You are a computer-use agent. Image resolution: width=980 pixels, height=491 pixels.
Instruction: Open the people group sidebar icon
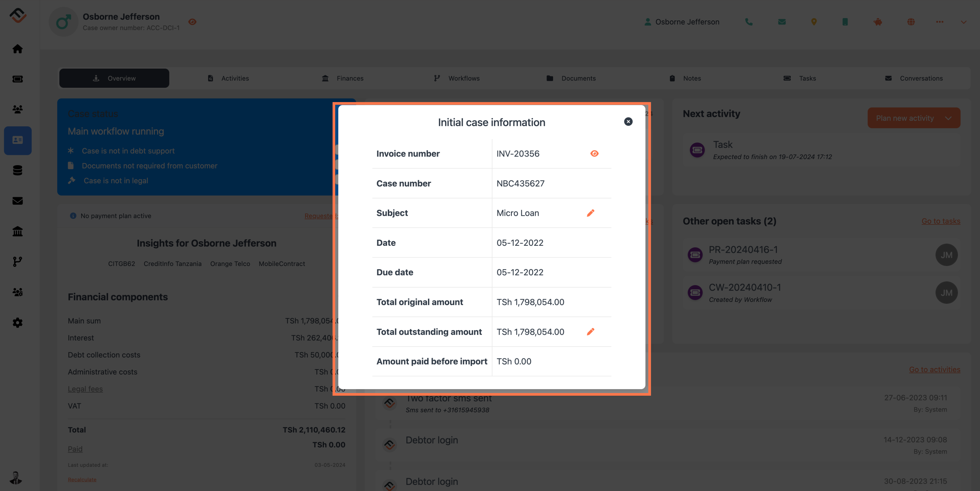[18, 109]
